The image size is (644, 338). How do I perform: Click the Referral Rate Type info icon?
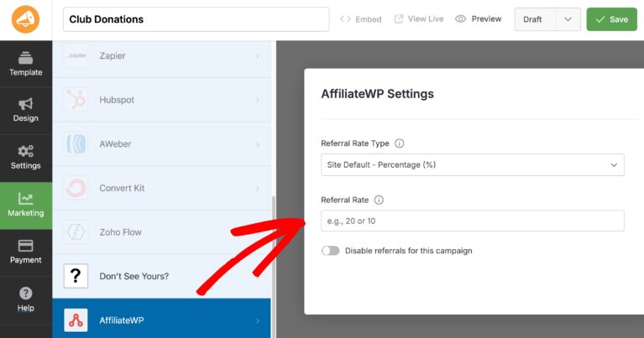tap(400, 143)
